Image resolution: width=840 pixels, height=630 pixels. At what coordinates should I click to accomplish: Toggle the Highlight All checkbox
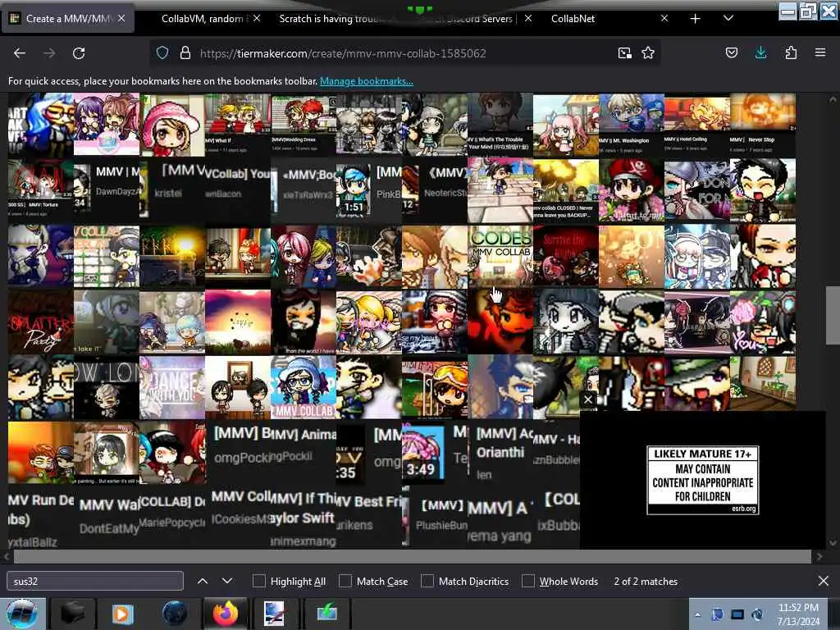pos(258,582)
